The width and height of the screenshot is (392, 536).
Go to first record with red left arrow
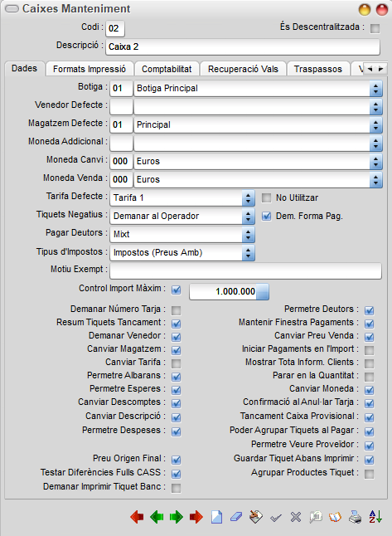click(137, 517)
